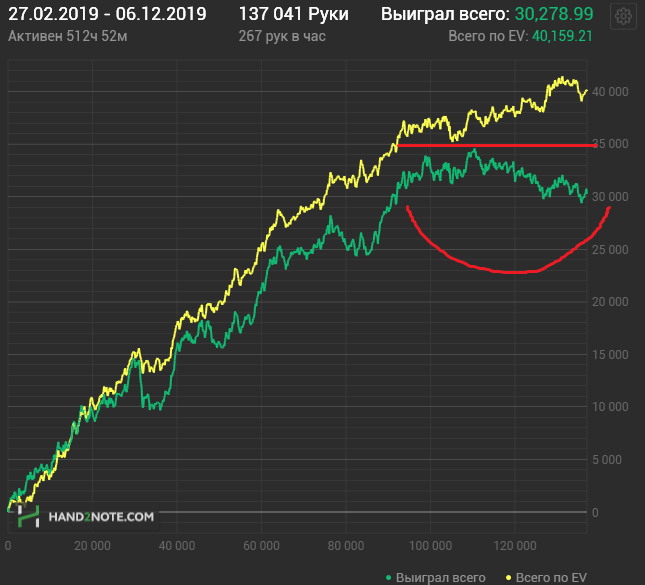Viewport: 645px width, 585px height.
Task: Open the chart settings gear icon
Action: pyautogui.click(x=623, y=16)
